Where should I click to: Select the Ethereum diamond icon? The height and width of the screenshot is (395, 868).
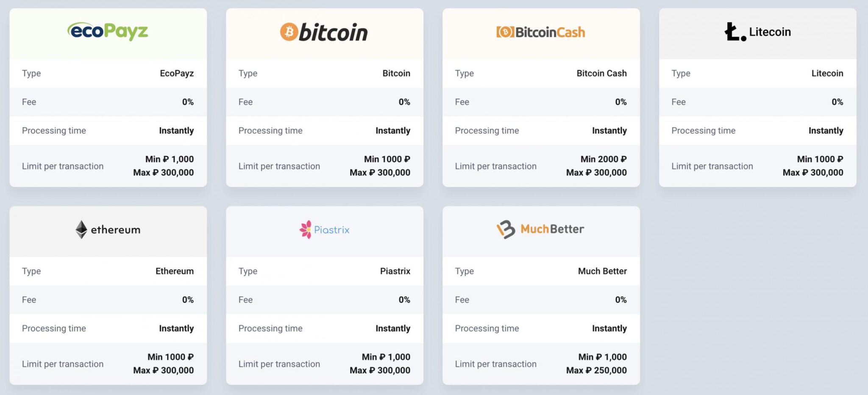[81, 229]
